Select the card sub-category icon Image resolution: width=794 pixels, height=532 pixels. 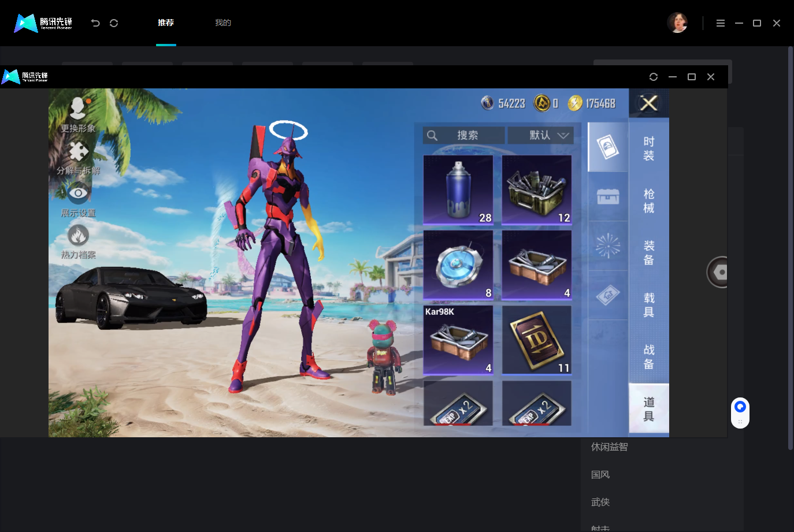click(608, 147)
